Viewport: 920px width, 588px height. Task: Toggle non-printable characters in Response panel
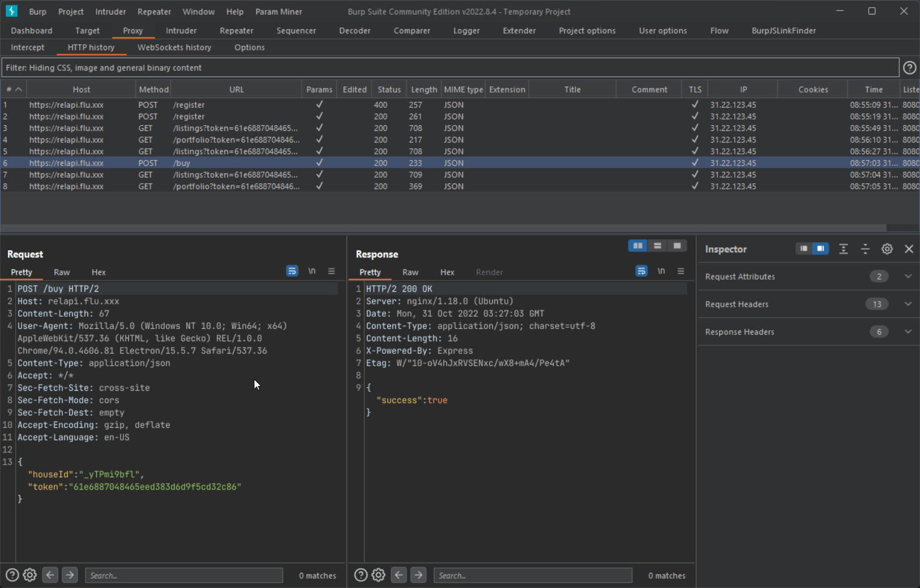click(661, 271)
